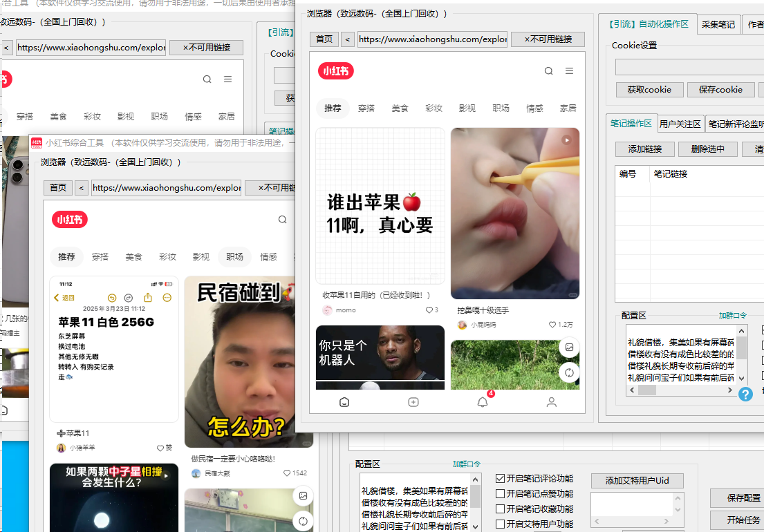Image resolution: width=764 pixels, height=532 pixels.
Task: Open 民宿大熊's avatar
Action: tap(196, 473)
